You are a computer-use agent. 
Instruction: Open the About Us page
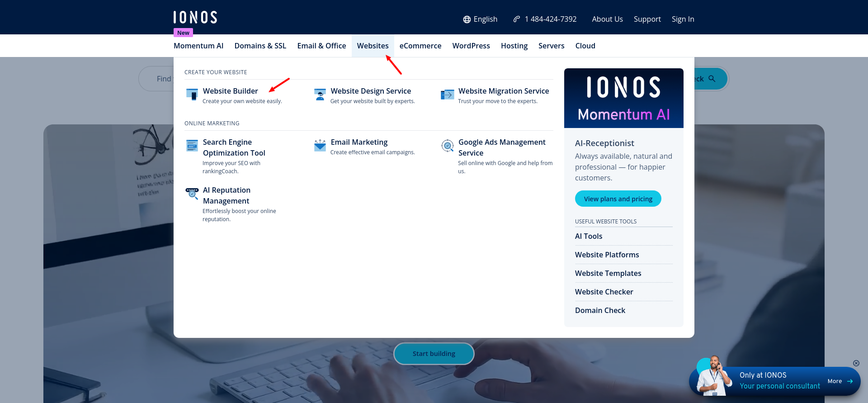[608, 19]
